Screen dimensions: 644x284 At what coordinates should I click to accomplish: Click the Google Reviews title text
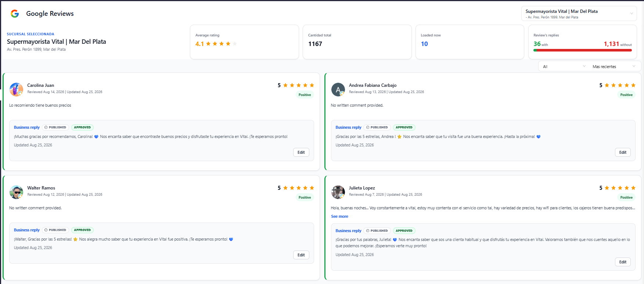click(x=50, y=14)
